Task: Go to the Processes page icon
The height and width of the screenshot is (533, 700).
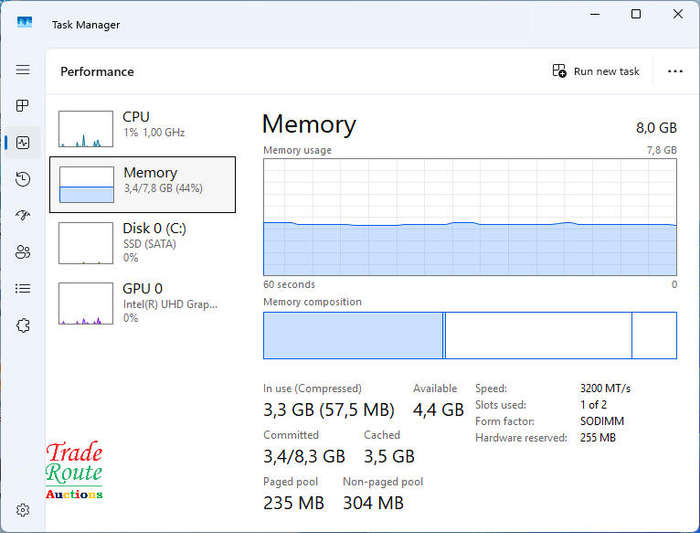Action: pos(22,106)
